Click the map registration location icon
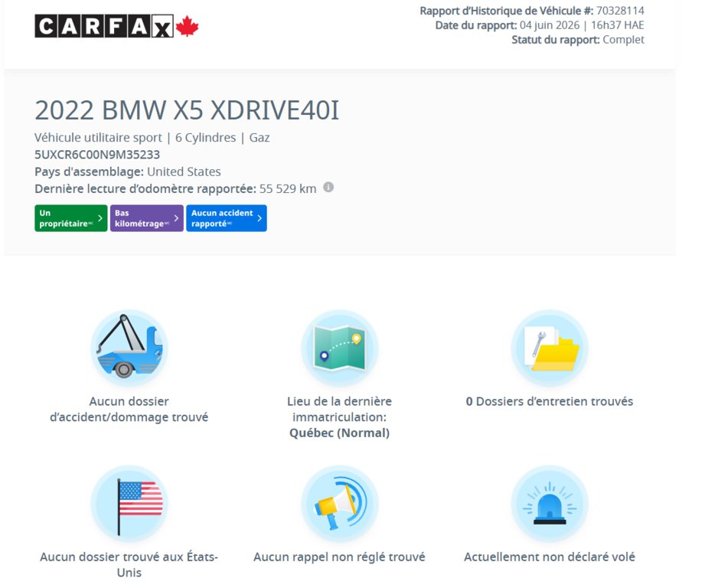The image size is (705, 588). [x=339, y=348]
